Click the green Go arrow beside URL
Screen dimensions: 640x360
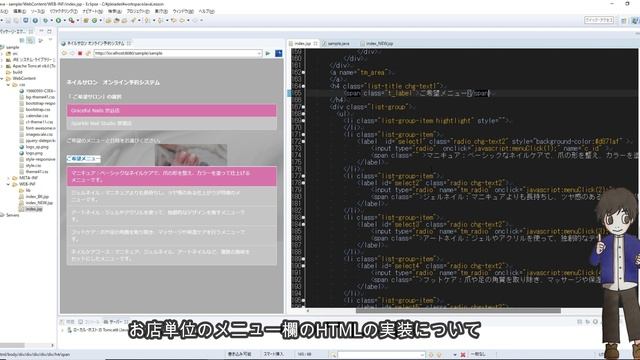(x=268, y=53)
